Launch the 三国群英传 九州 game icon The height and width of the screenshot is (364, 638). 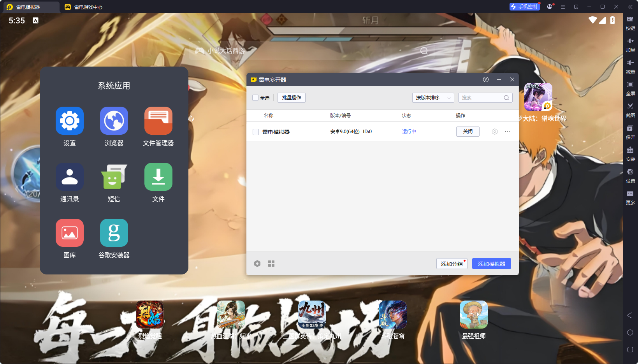[312, 315]
